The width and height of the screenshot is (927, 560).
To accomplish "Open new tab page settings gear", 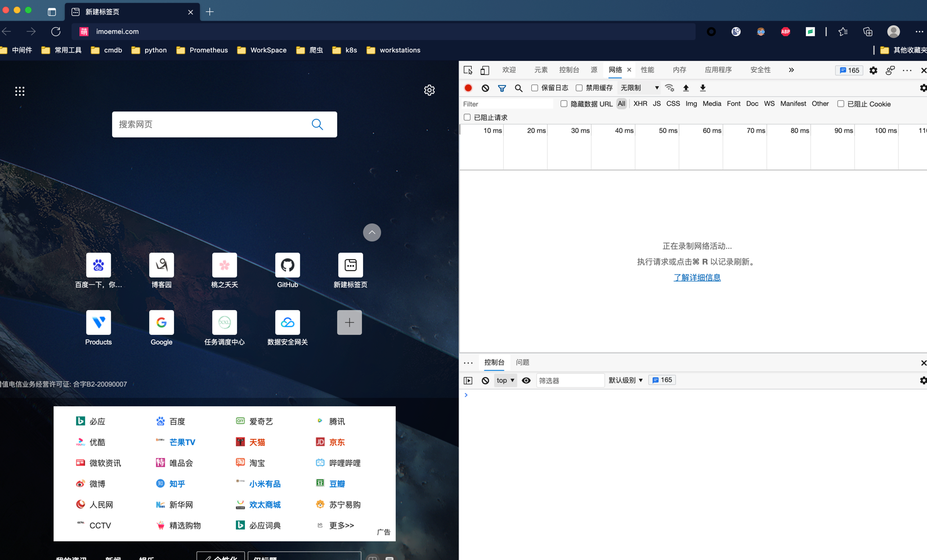I will 429,90.
